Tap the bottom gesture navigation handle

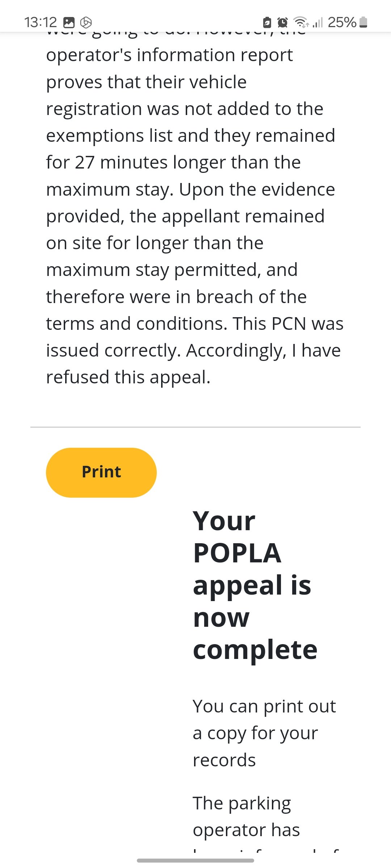tap(195, 860)
